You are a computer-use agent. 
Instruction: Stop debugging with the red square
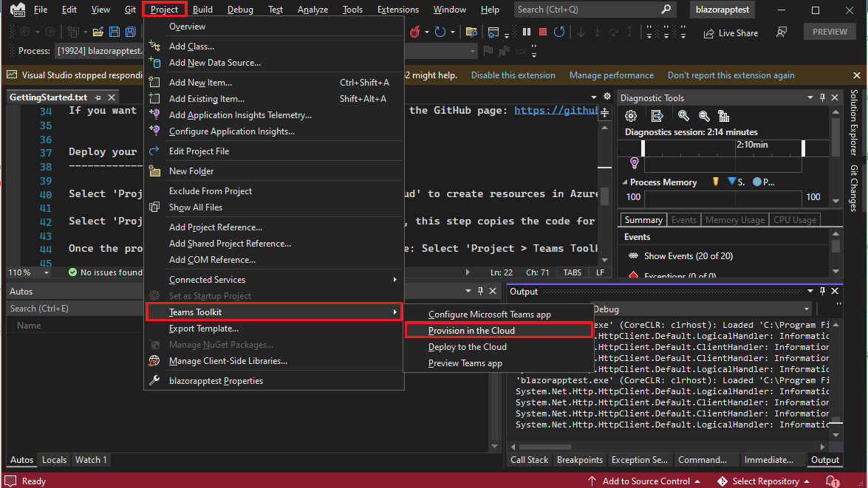(543, 32)
